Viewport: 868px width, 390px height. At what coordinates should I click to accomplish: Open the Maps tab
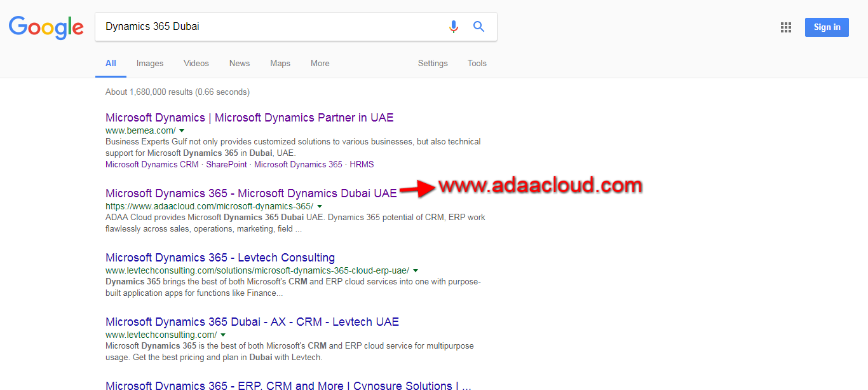pyautogui.click(x=280, y=64)
